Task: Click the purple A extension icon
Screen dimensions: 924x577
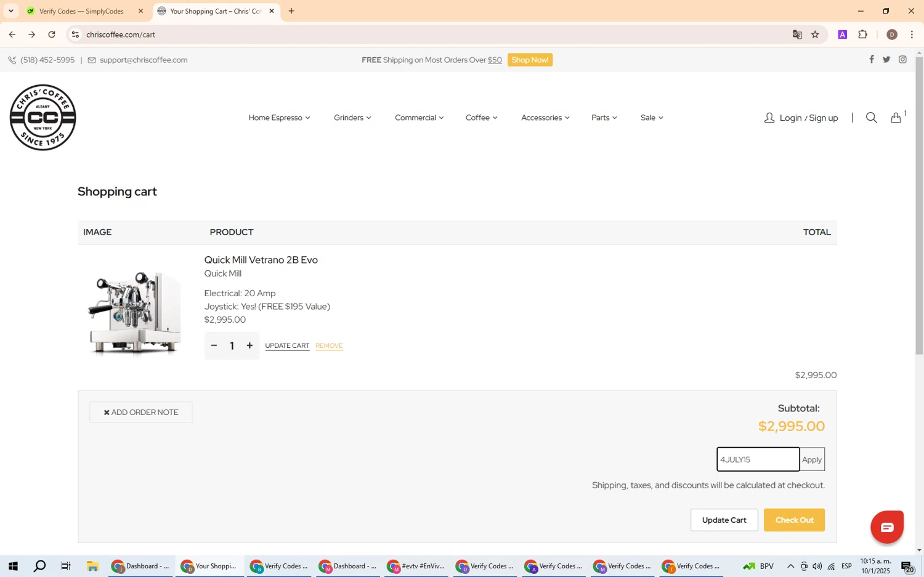Action: [x=843, y=34]
